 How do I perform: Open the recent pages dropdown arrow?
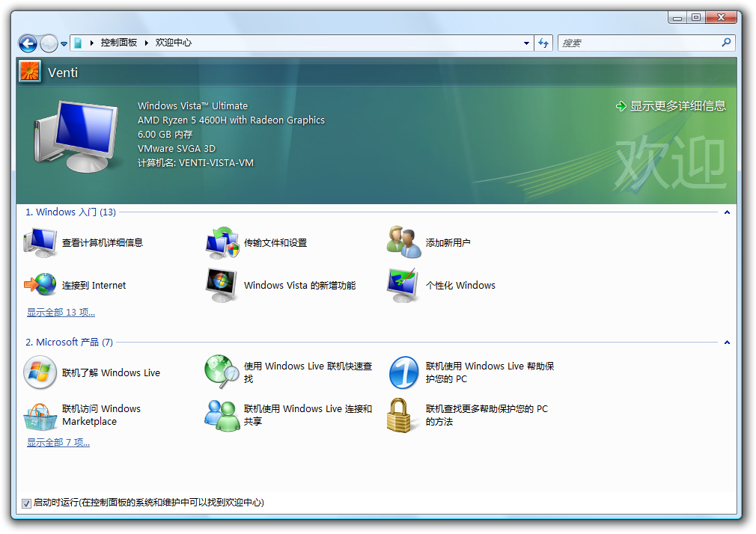pyautogui.click(x=64, y=44)
